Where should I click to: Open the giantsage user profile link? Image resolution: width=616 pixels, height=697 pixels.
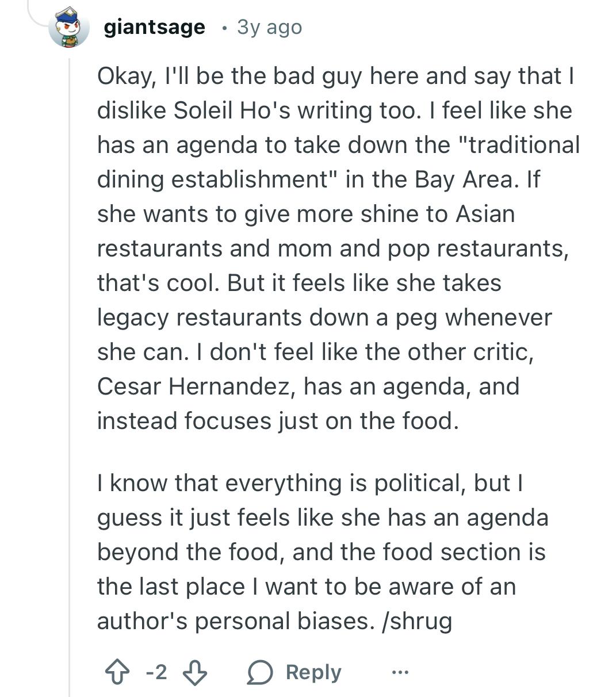pos(154,27)
